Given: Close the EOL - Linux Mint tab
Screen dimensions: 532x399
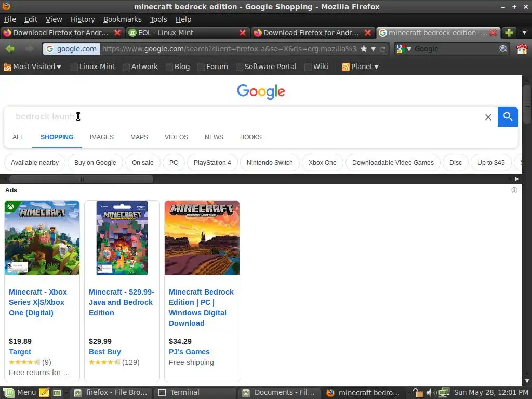Looking at the screenshot, I should 242,33.
